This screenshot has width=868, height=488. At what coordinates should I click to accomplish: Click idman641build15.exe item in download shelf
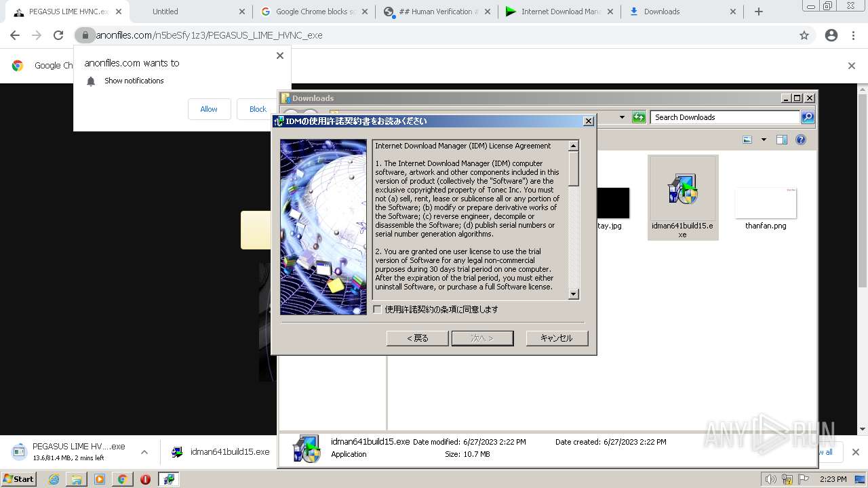220,452
